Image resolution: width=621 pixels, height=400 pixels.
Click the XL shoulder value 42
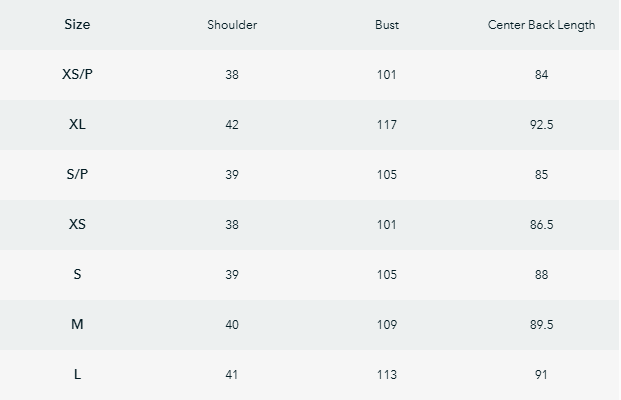tap(232, 125)
